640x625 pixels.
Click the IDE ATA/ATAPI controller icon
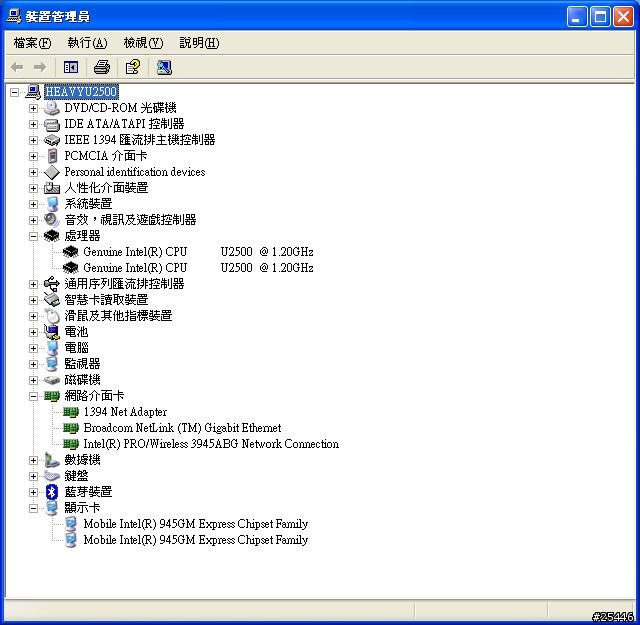(x=52, y=124)
